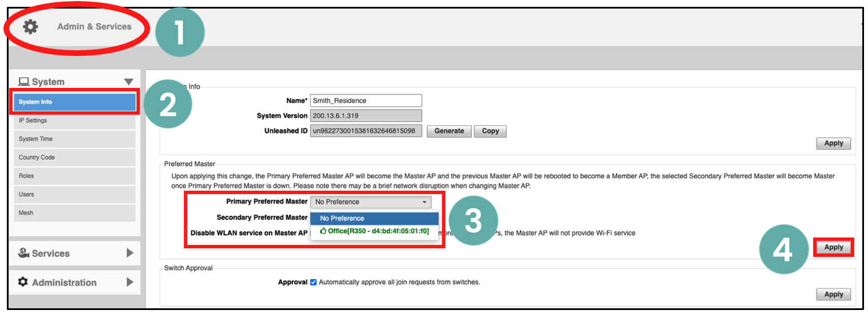This screenshot has height=314, width=868.
Task: Click the Administration gear icon
Action: [x=23, y=282]
